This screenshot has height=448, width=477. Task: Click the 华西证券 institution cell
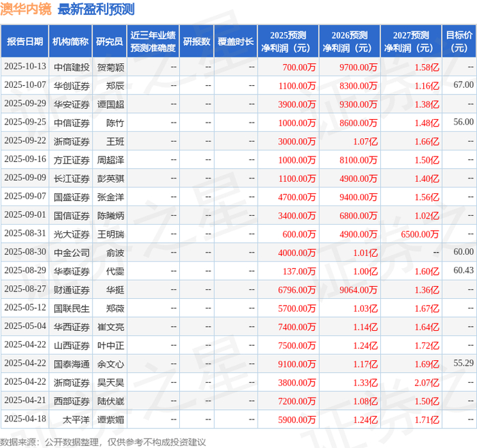[x=72, y=327]
